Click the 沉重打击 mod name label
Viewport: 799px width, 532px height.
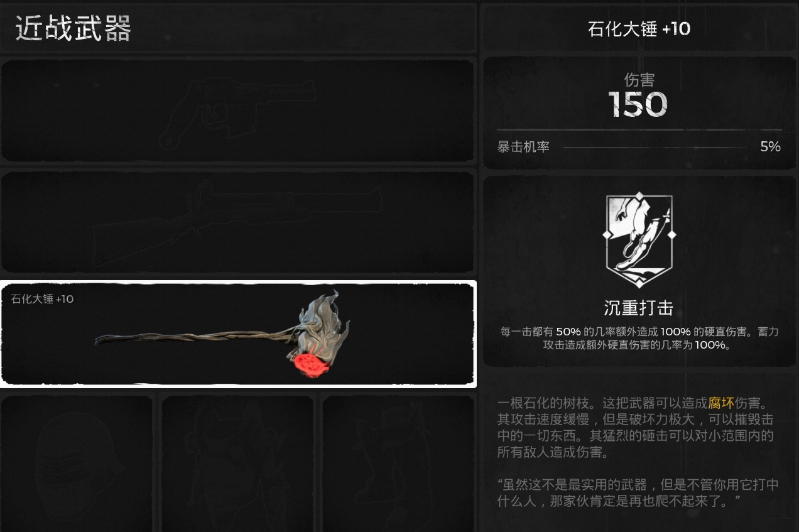point(639,308)
